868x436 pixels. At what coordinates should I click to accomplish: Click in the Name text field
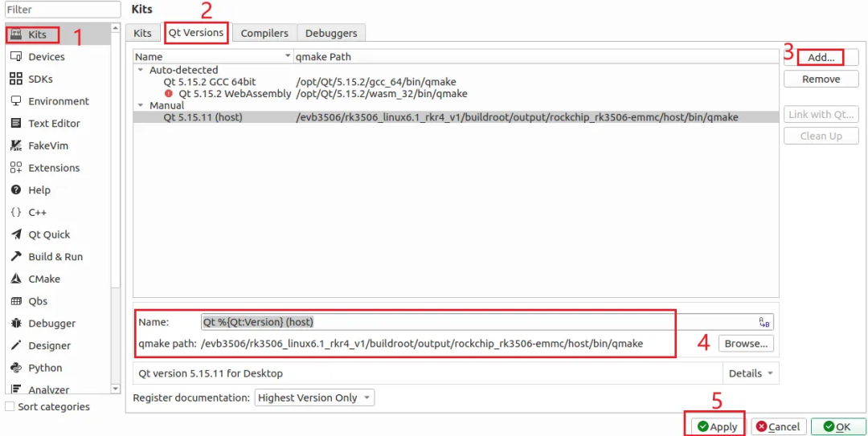[487, 322]
